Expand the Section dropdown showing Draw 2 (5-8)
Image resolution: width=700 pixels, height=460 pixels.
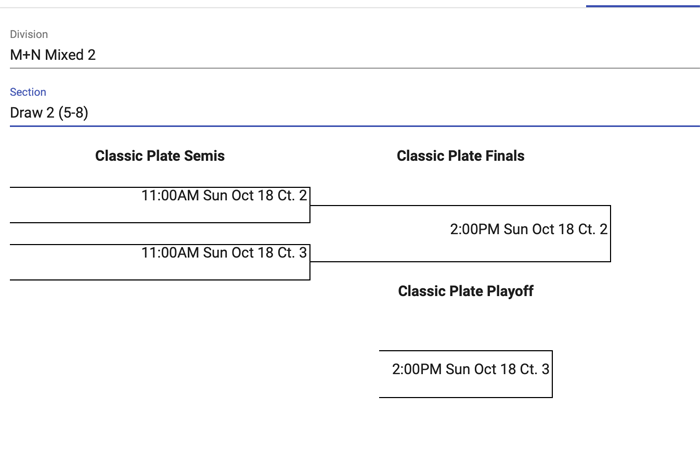[350, 112]
